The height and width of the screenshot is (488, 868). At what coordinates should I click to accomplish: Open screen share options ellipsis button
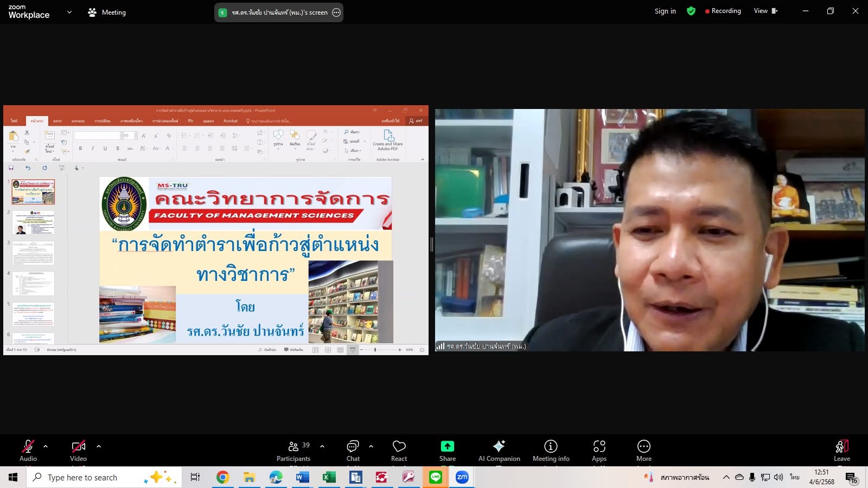(x=336, y=12)
